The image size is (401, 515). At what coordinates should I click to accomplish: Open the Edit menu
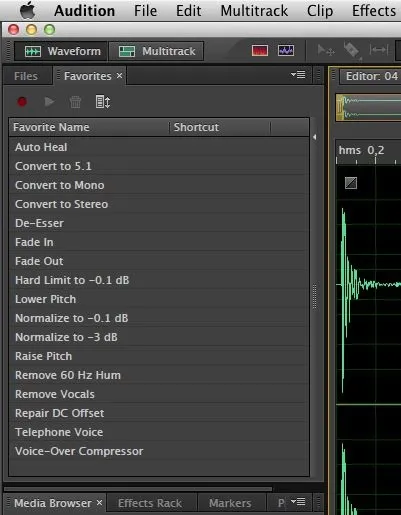(x=188, y=11)
